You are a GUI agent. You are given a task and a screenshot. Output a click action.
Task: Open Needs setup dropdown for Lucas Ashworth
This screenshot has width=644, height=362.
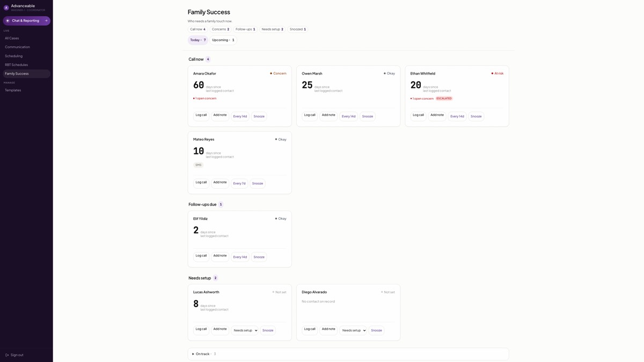(245, 330)
